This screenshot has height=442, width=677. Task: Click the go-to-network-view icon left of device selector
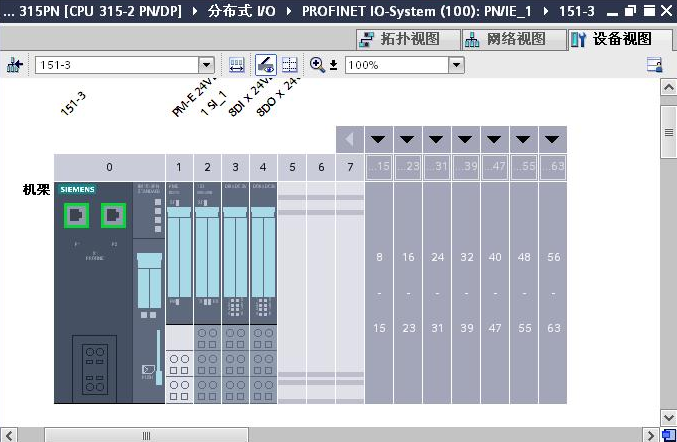[14, 65]
